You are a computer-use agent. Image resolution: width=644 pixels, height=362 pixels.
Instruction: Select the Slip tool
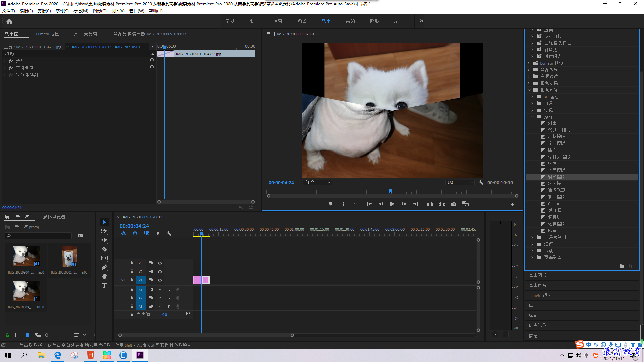point(104,258)
